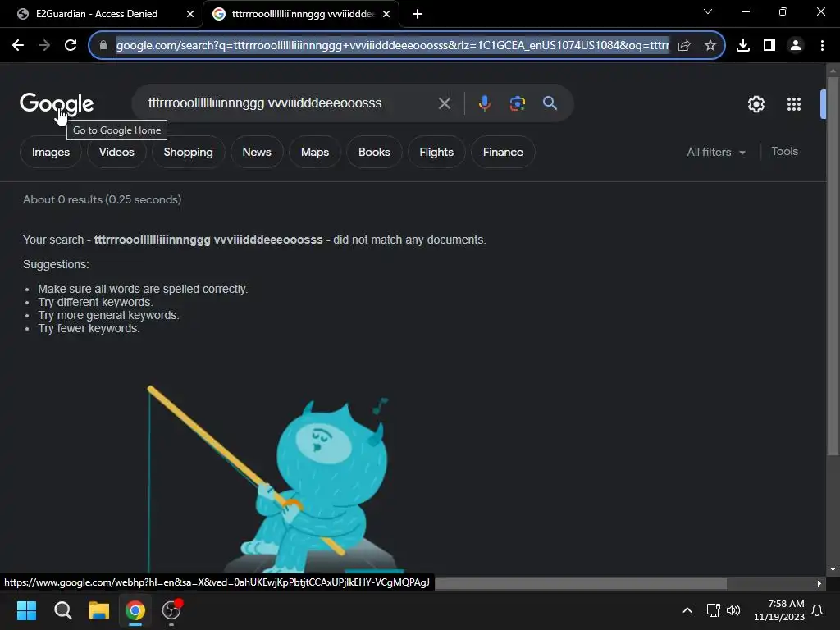Clear the Google search box
The height and width of the screenshot is (630, 840).
click(444, 103)
